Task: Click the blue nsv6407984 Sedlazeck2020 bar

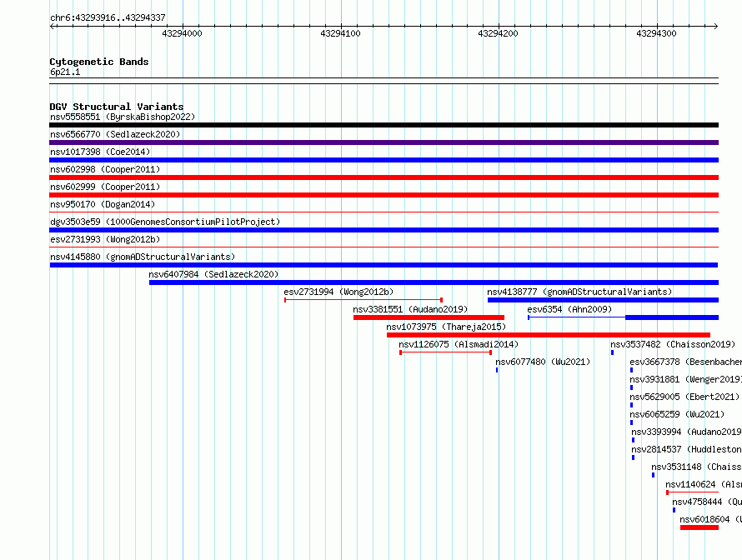Action: 434,282
